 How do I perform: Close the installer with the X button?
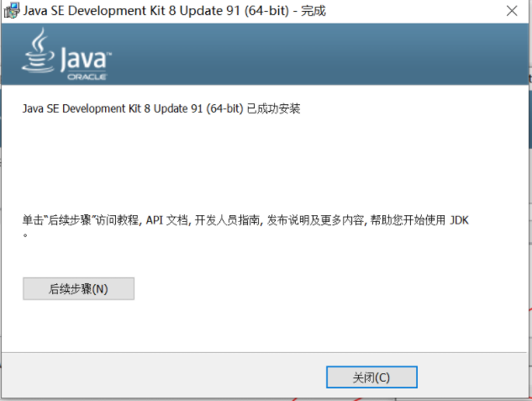pyautogui.click(x=512, y=11)
